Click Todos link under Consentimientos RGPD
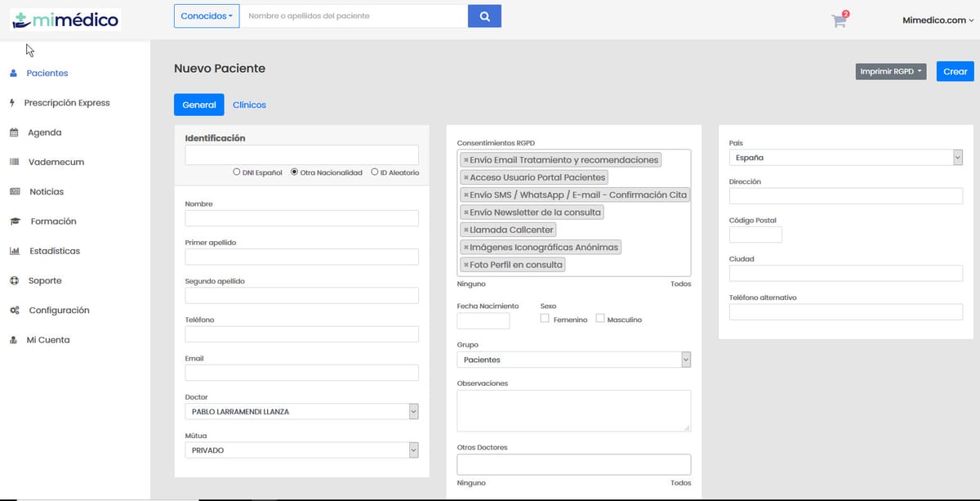 point(680,284)
